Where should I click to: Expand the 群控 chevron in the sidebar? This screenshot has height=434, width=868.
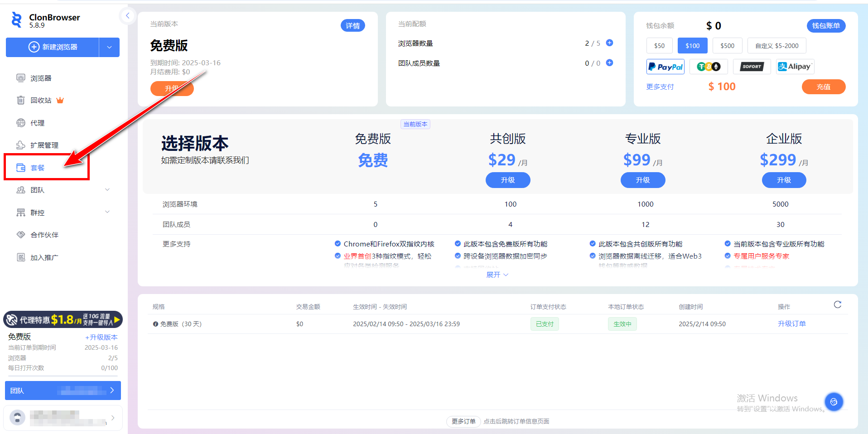(x=107, y=212)
